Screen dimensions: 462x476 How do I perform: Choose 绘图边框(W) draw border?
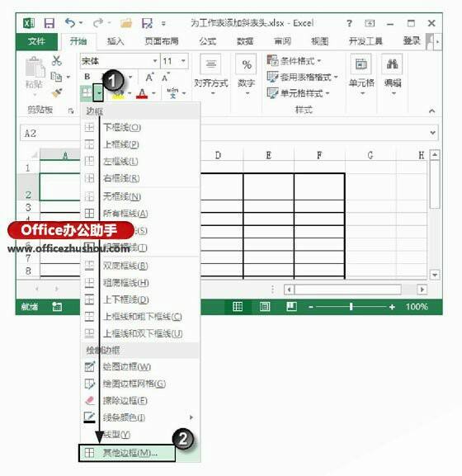139,367
